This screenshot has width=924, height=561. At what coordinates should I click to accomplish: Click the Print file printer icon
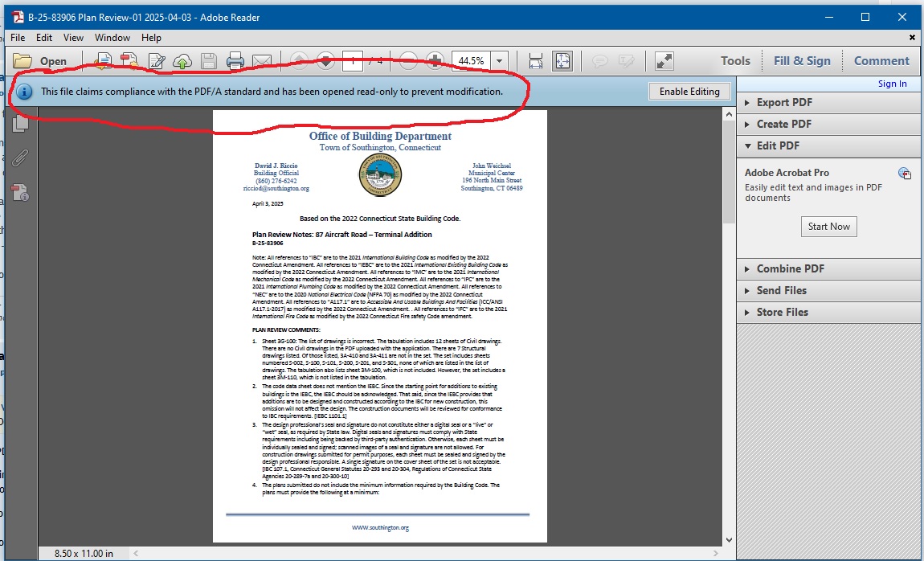pyautogui.click(x=235, y=61)
